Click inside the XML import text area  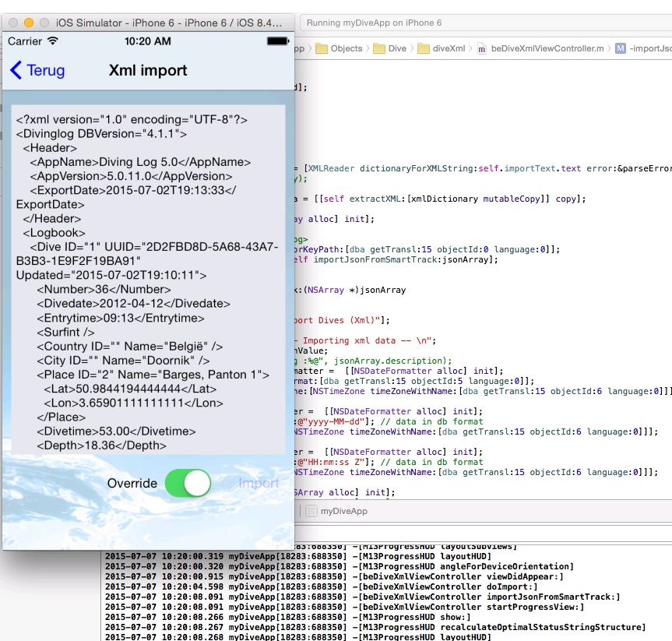[x=148, y=280]
